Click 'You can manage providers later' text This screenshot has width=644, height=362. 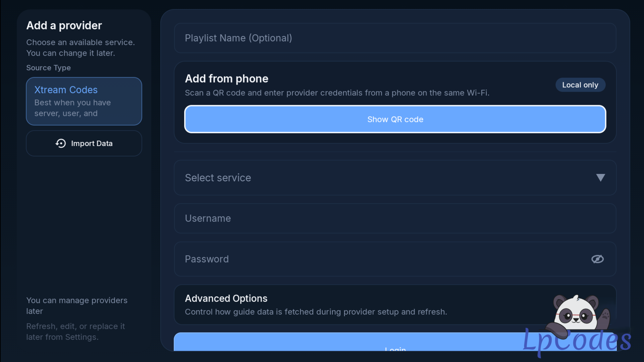77,306
